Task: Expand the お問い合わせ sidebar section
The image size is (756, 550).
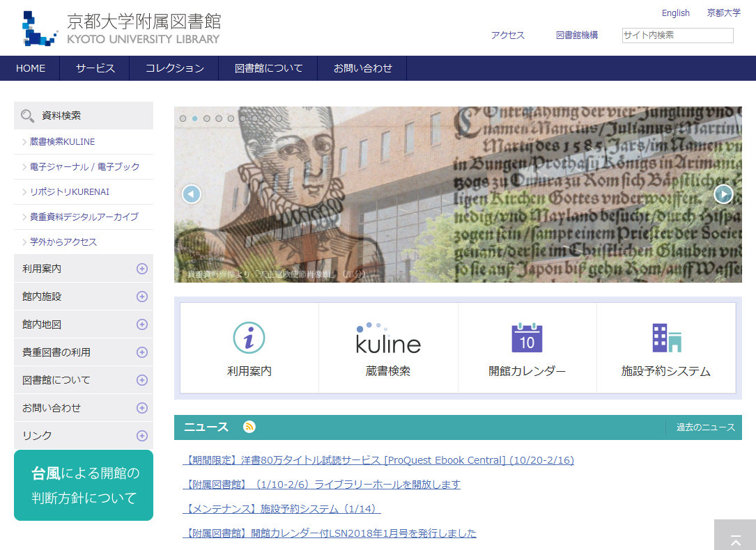Action: click(x=141, y=408)
